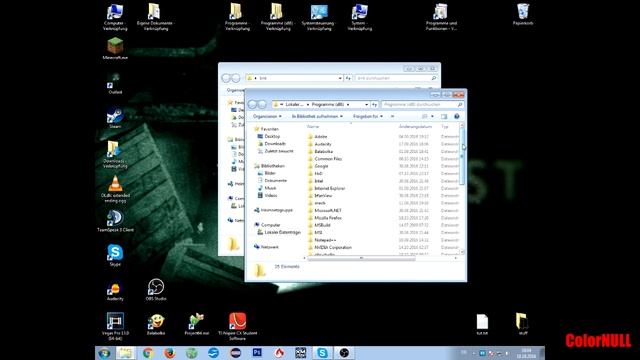Open the Vegas Pro 13.0 shortcut
This screenshot has height=360, width=640.
[x=115, y=326]
